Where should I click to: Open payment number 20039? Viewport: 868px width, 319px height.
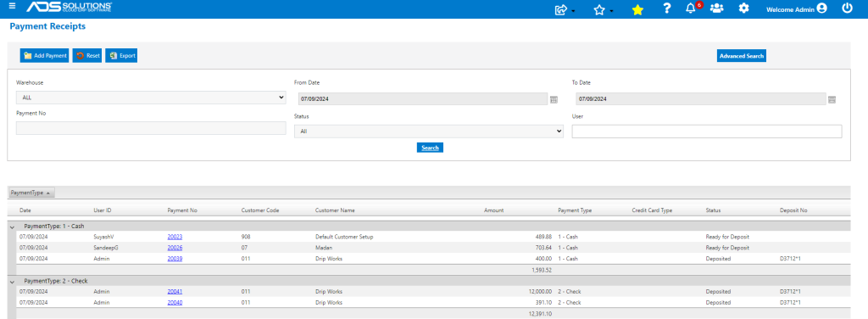point(175,259)
